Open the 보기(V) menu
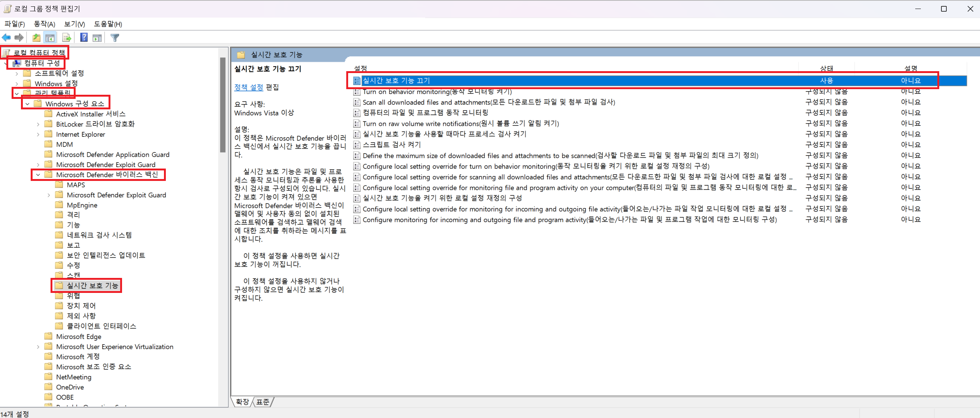 point(74,24)
